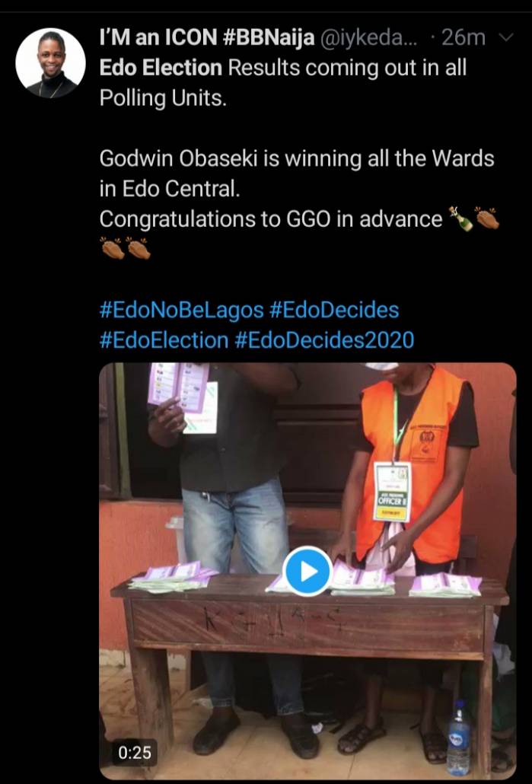Play the embedded Edo election video
Screen dimensions: 532x784
click(307, 571)
